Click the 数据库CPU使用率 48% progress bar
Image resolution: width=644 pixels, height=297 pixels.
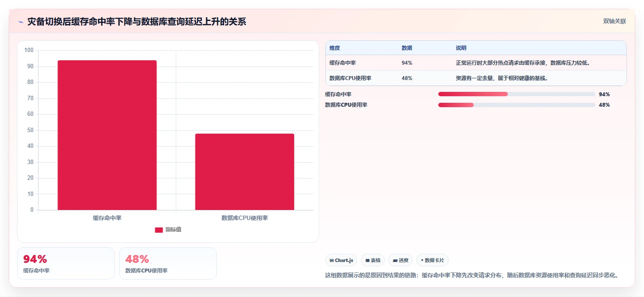tap(517, 105)
